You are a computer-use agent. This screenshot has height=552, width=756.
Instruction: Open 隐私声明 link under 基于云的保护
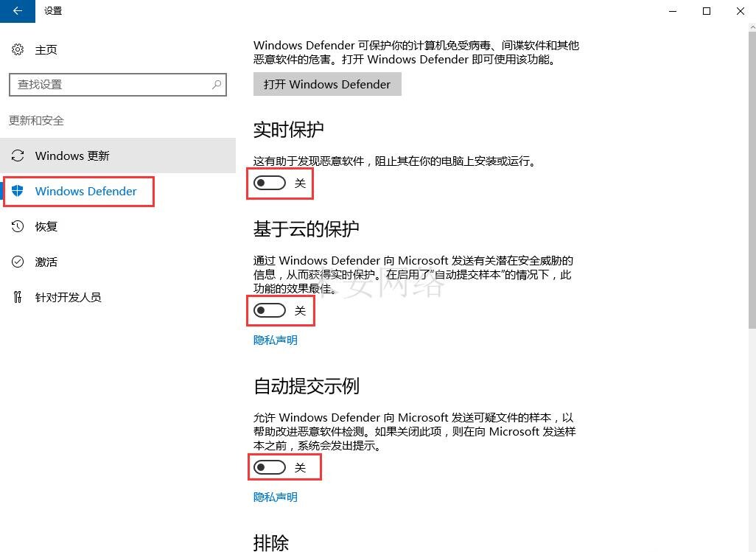[276, 340]
